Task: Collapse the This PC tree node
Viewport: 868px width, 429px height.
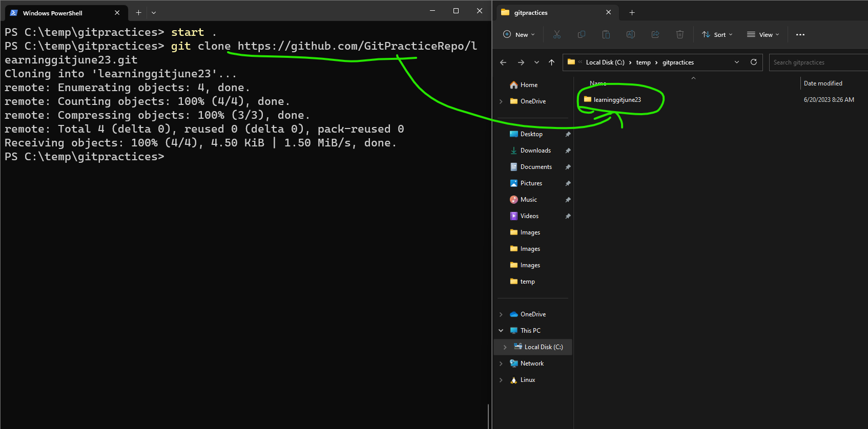Action: 501,331
